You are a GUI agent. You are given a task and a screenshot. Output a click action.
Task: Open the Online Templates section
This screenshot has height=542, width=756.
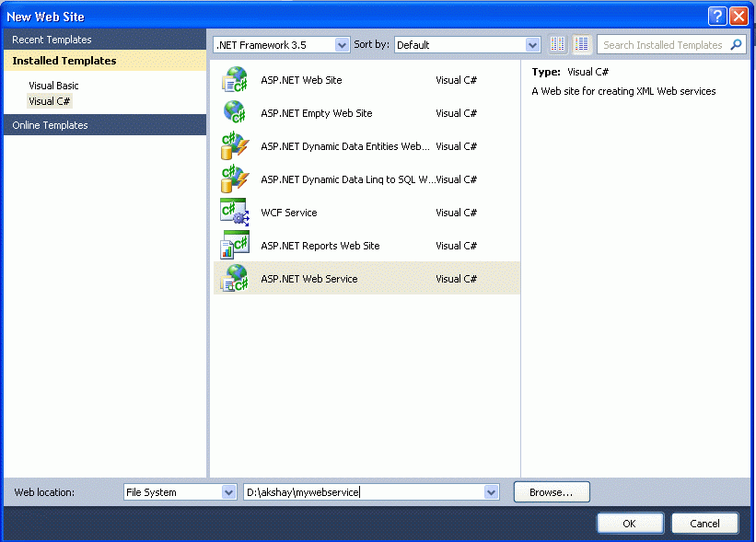pos(105,125)
